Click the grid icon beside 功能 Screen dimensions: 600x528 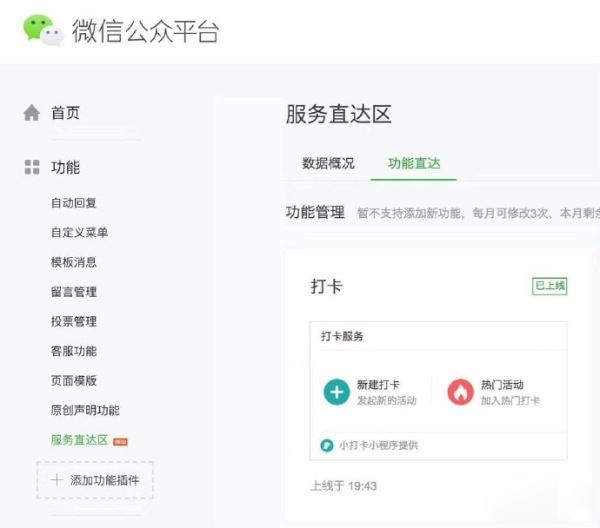tap(32, 167)
